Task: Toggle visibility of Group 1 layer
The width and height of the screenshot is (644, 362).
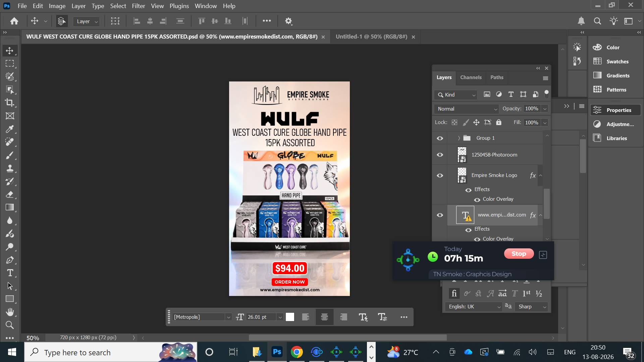Action: pyautogui.click(x=440, y=138)
